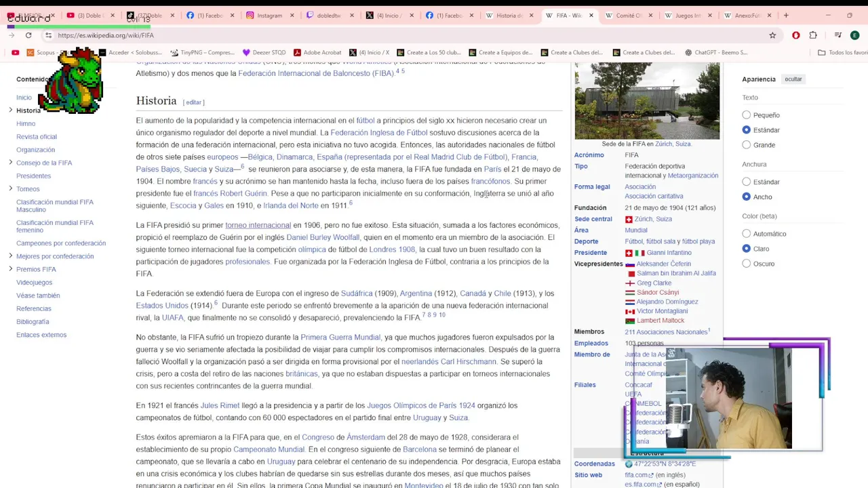The image size is (868, 488).
Task: Open the Opera-style red extension icon
Action: (x=796, y=35)
